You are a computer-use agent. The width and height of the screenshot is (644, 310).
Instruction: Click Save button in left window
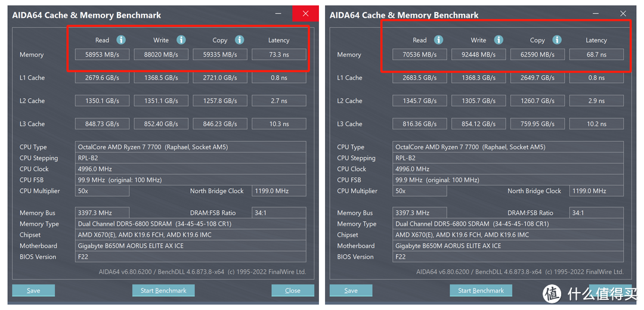[33, 290]
